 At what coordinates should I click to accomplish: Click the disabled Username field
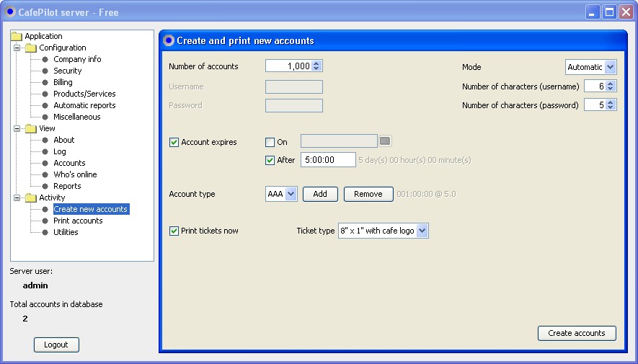294,86
